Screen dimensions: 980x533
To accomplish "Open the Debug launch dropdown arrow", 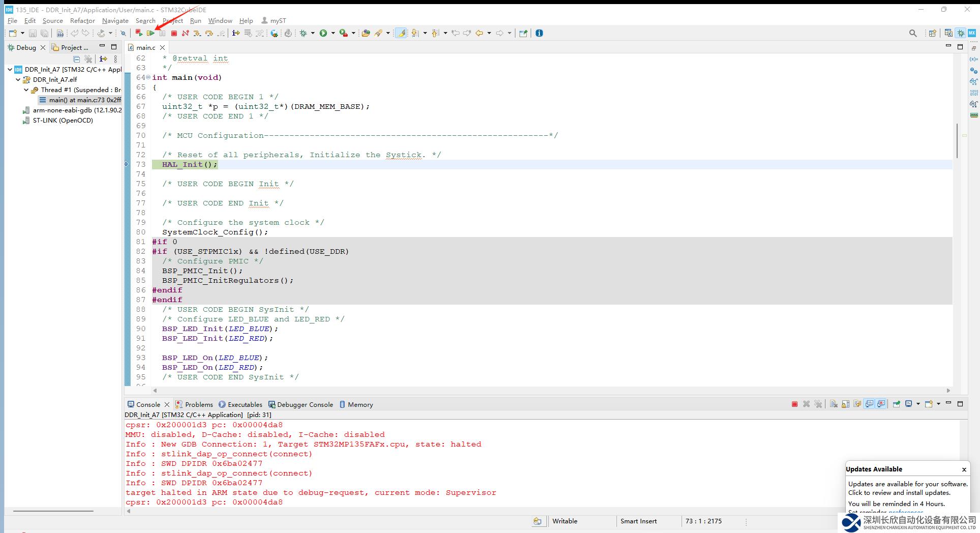I will click(313, 33).
